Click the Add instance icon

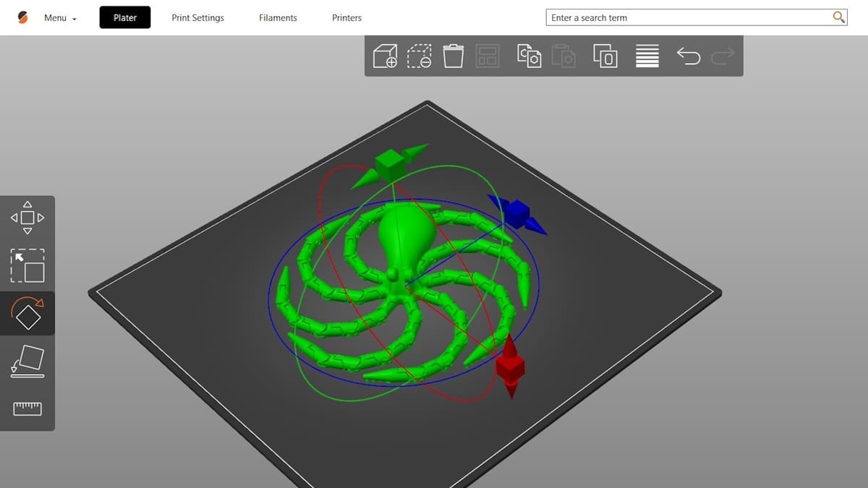click(x=605, y=56)
